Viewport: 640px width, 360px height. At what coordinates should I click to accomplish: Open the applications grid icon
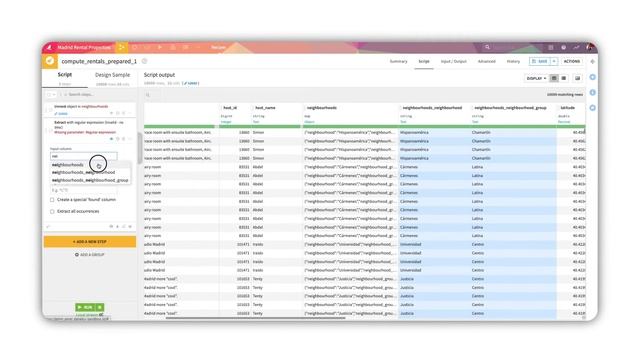coord(551,47)
